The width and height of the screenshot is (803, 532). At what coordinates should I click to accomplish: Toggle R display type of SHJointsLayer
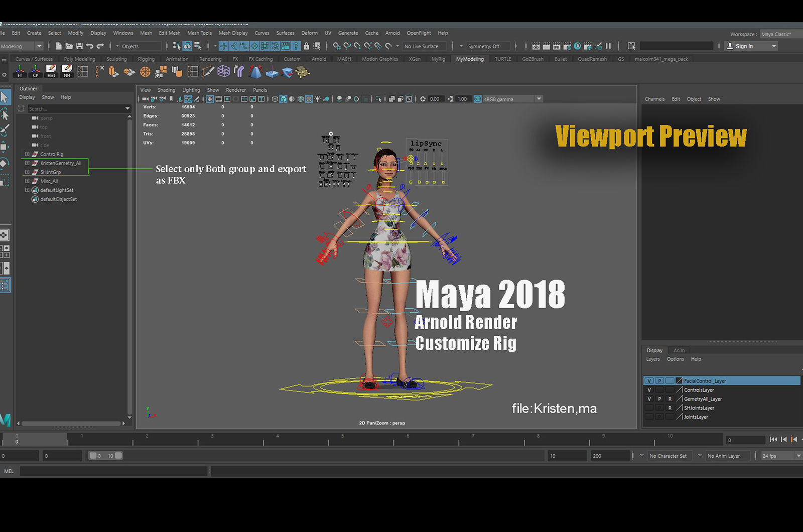coord(670,408)
